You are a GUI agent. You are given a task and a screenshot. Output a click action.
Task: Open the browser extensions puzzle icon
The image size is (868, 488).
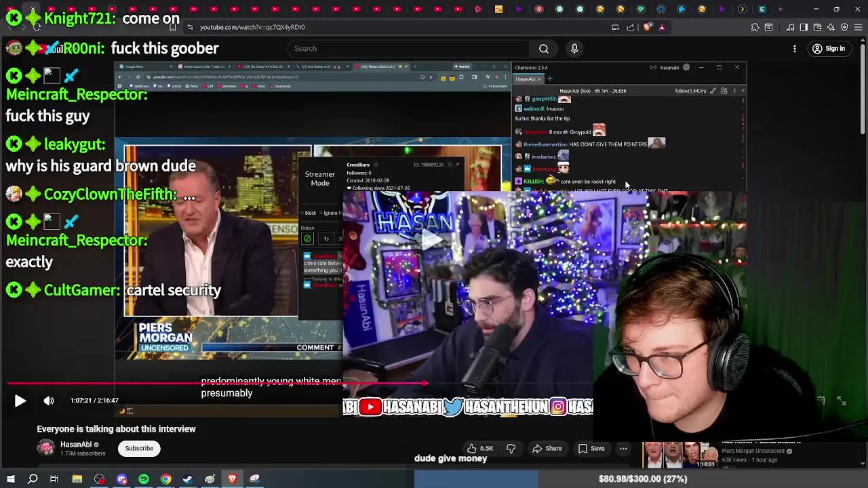coord(755,27)
